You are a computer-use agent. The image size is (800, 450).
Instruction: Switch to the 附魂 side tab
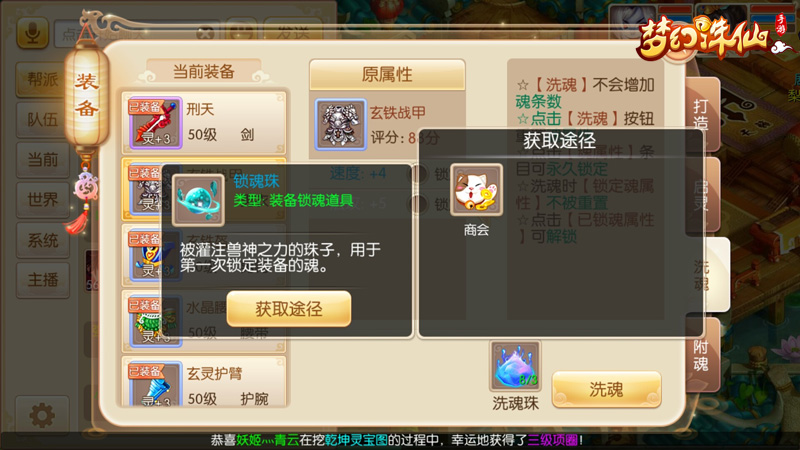point(702,355)
